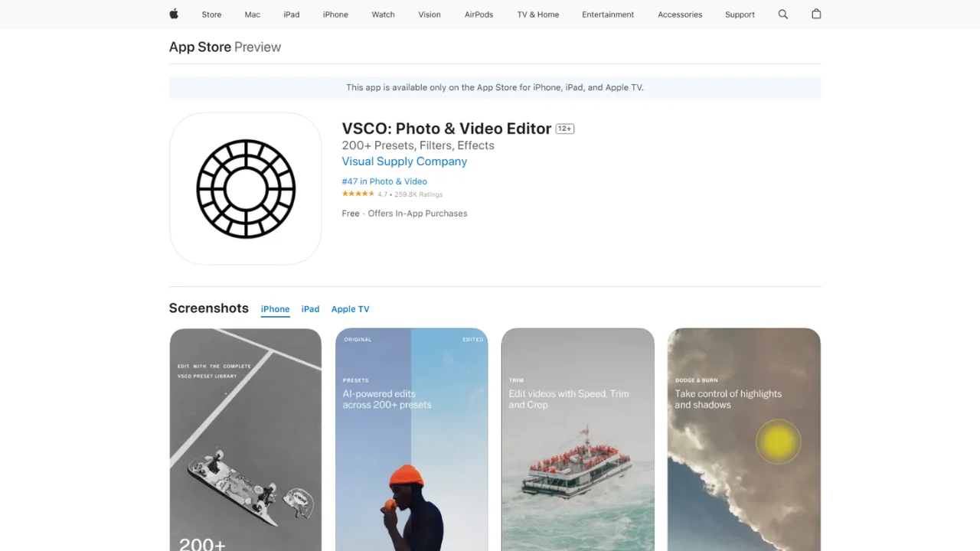Open the boat Trim video screenshot
Image resolution: width=980 pixels, height=551 pixels.
577,440
